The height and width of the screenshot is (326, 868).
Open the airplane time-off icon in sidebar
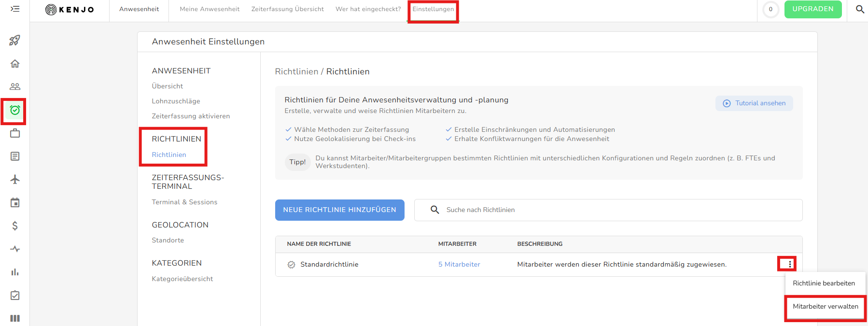pyautogui.click(x=15, y=180)
